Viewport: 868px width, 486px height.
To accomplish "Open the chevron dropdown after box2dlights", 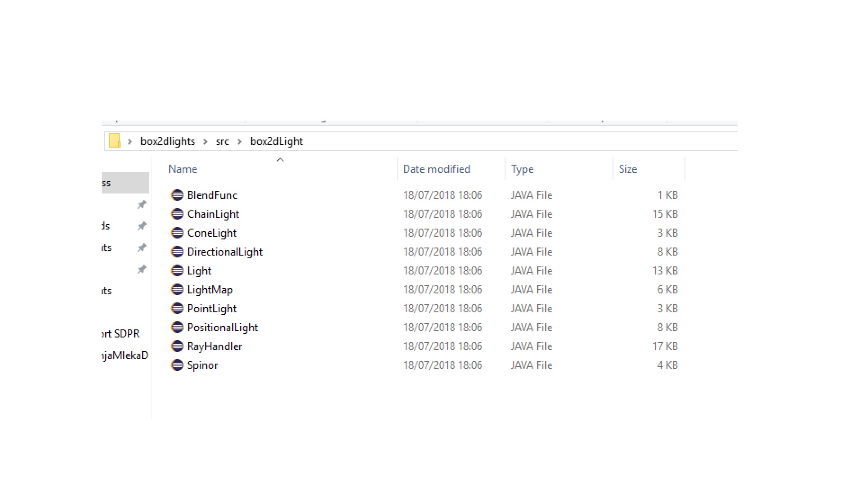I will click(205, 142).
